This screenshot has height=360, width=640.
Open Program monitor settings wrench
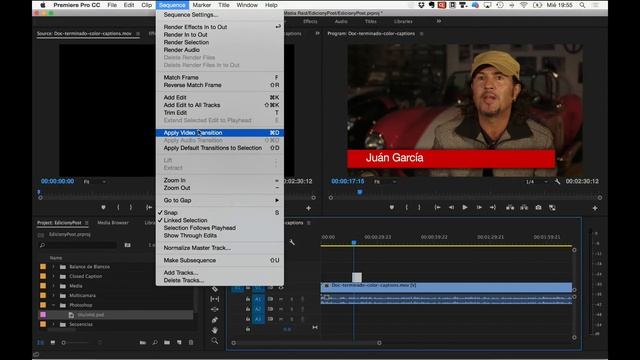point(557,181)
